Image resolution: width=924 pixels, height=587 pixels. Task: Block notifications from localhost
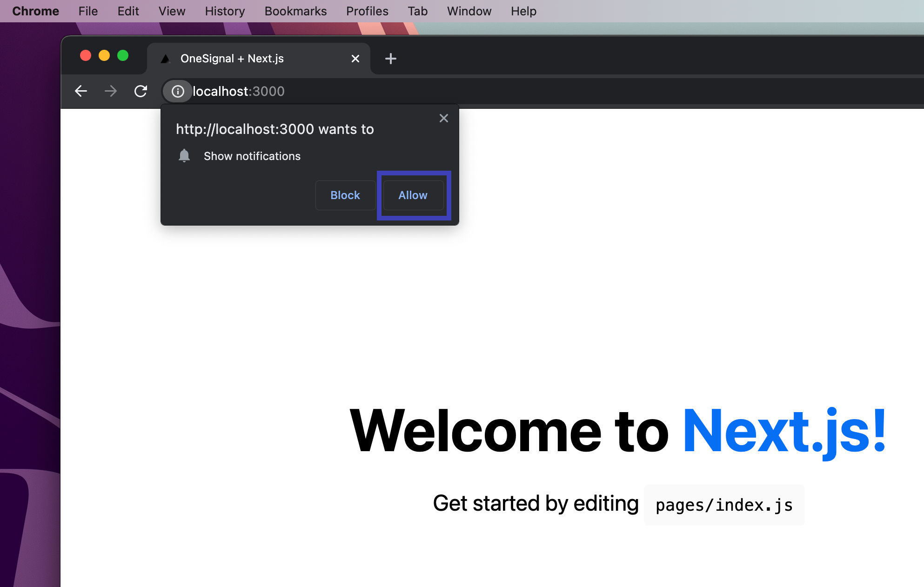tap(345, 195)
